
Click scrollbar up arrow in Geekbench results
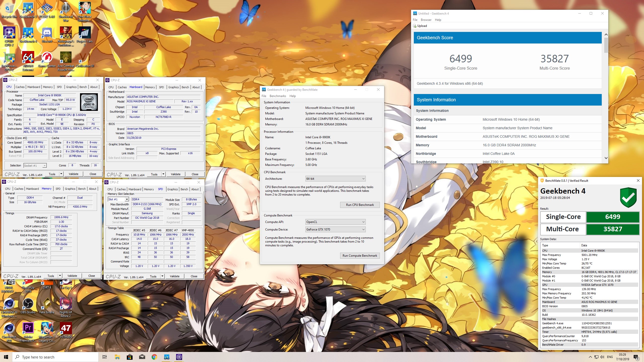[x=606, y=34]
